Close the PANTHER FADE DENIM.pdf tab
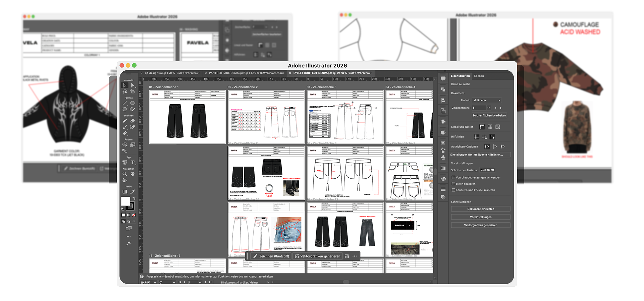Image resolution: width=644 pixels, height=301 pixels. 206,73
